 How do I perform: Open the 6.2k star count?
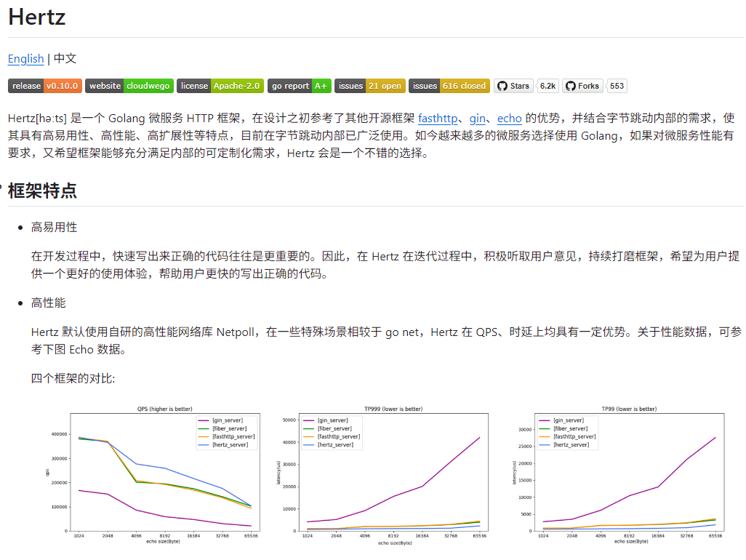[548, 86]
